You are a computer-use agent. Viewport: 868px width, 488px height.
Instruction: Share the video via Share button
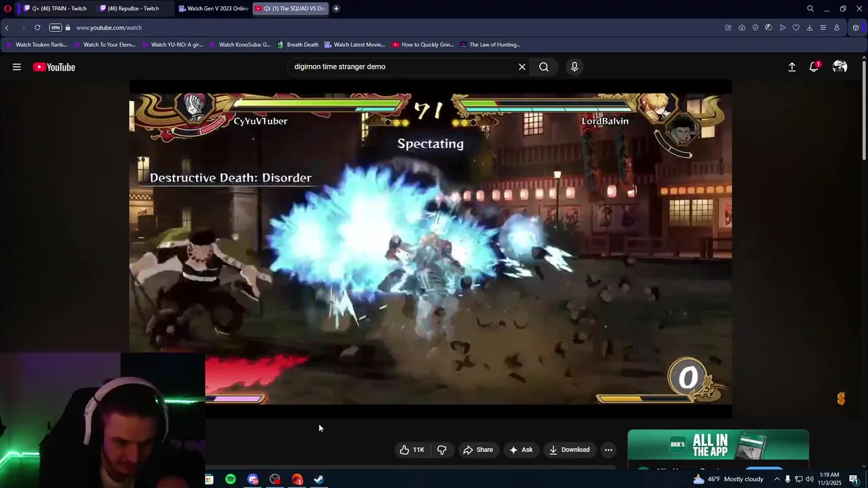(478, 450)
